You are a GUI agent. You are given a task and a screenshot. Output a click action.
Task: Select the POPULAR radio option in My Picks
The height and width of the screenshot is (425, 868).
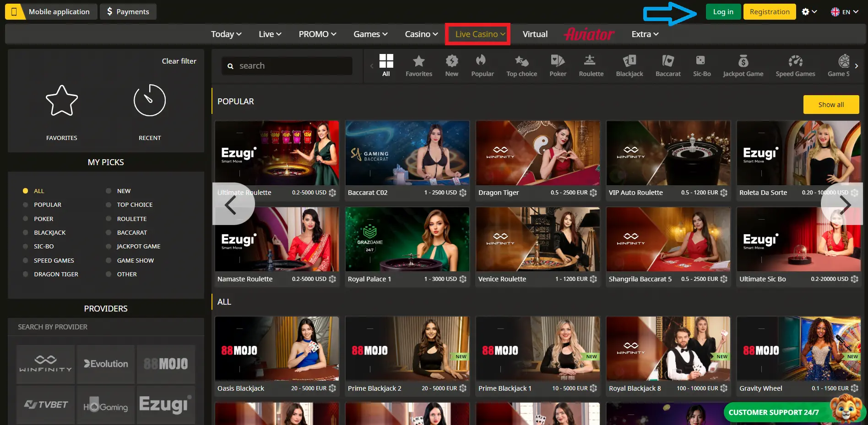pyautogui.click(x=26, y=205)
